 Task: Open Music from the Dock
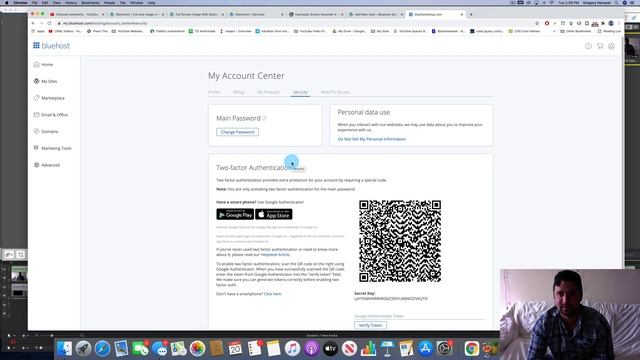tap(292, 349)
